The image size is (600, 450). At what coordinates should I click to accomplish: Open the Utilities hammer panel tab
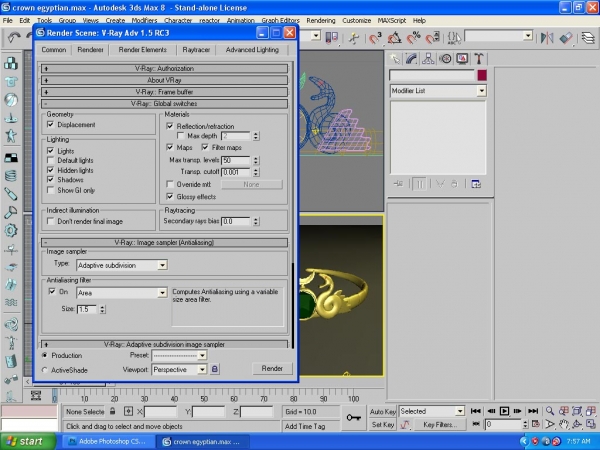click(x=479, y=59)
